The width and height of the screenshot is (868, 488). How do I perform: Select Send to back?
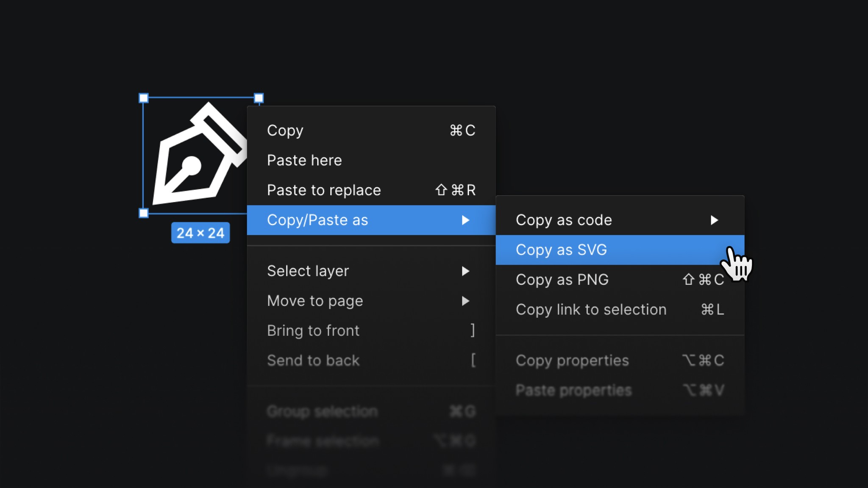313,360
